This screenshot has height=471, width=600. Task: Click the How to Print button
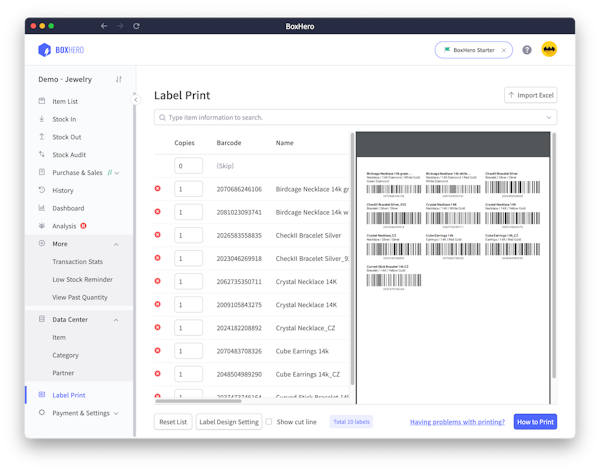pyautogui.click(x=535, y=422)
